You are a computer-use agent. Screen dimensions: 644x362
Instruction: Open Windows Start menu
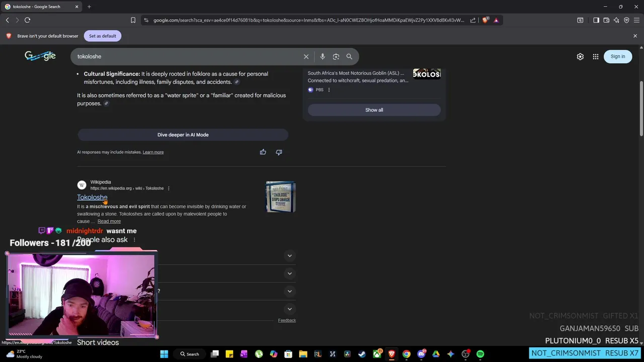(164, 354)
